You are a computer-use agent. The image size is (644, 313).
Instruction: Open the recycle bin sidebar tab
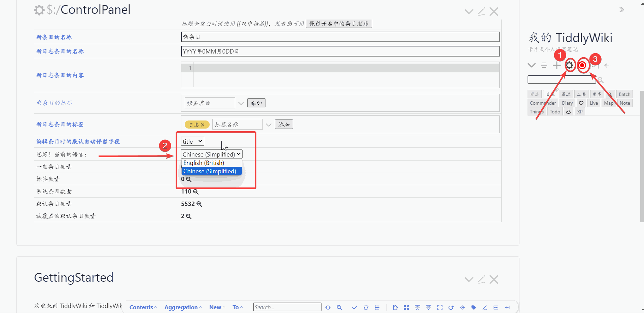568,112
